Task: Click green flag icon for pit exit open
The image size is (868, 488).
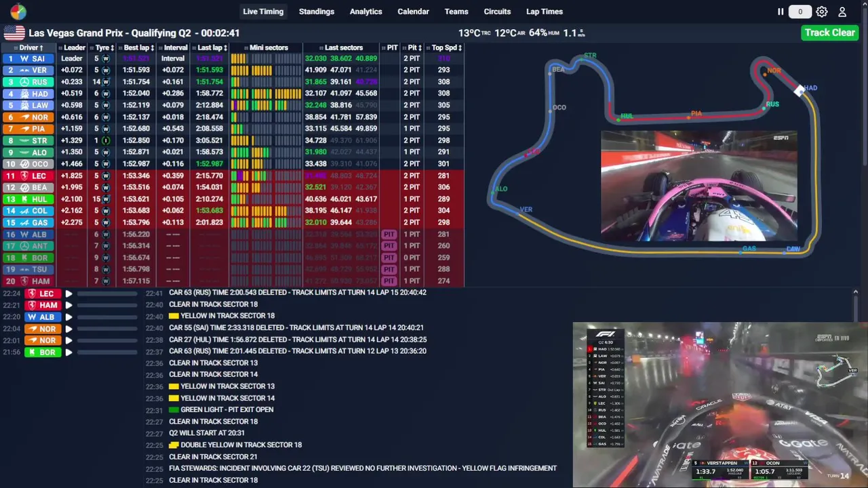Action: [x=174, y=410]
